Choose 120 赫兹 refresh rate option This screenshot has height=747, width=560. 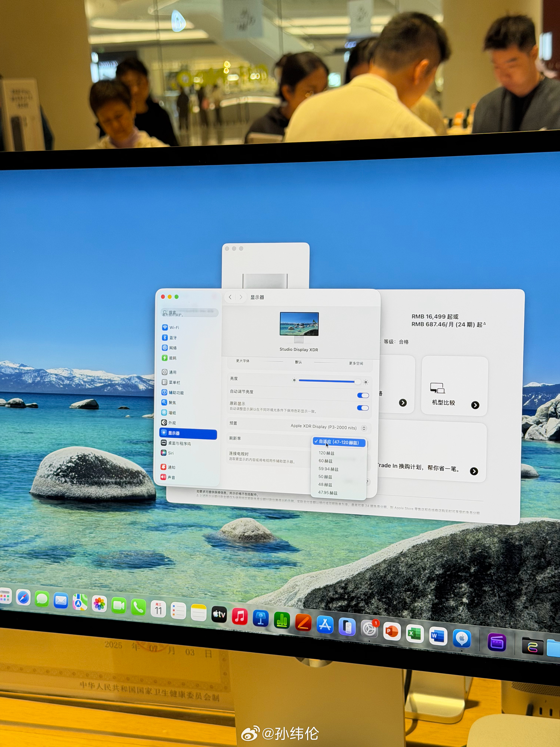[x=326, y=453]
